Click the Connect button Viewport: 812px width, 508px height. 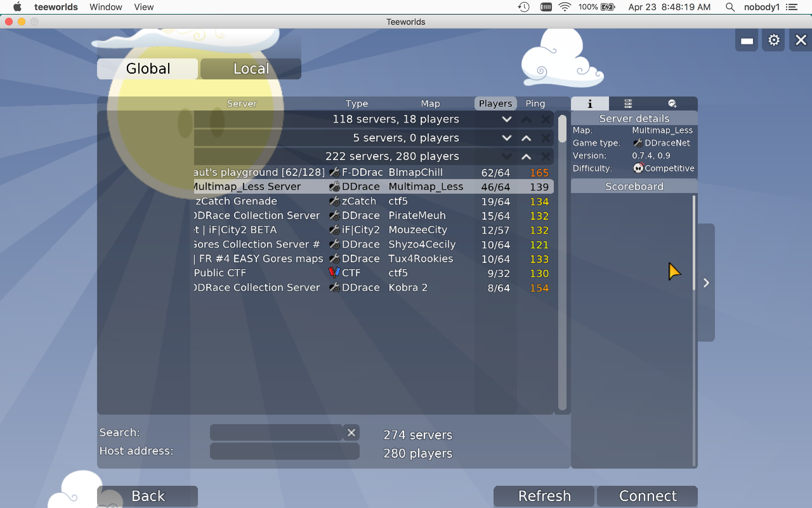647,496
